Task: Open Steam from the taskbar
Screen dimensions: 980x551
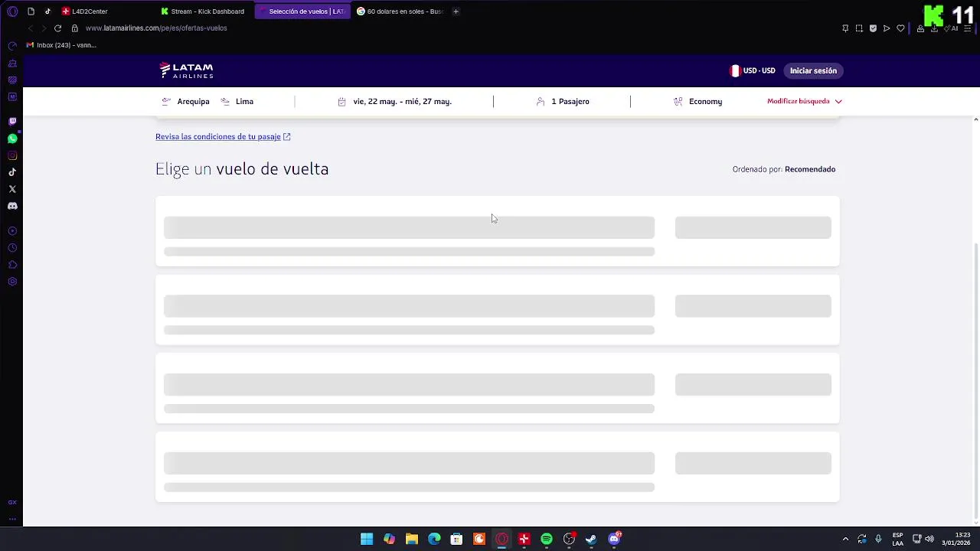Action: click(x=591, y=540)
